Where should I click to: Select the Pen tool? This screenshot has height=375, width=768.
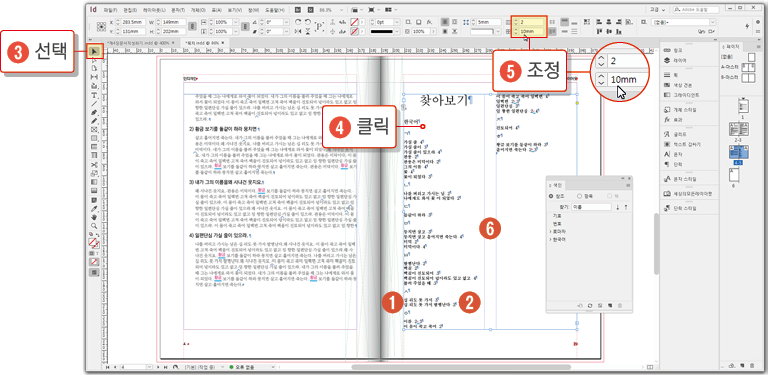point(95,113)
